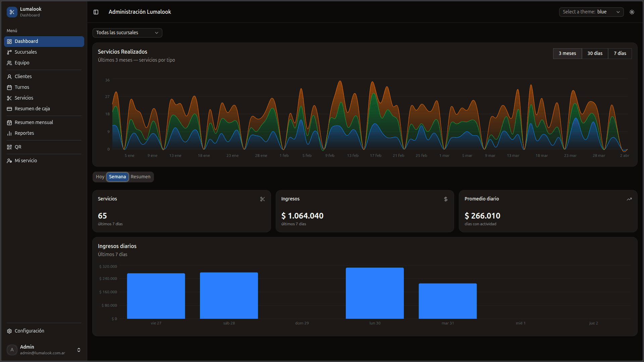Screen dimensions: 644x362
Task: Click the QR code icon
Action: tap(9, 147)
